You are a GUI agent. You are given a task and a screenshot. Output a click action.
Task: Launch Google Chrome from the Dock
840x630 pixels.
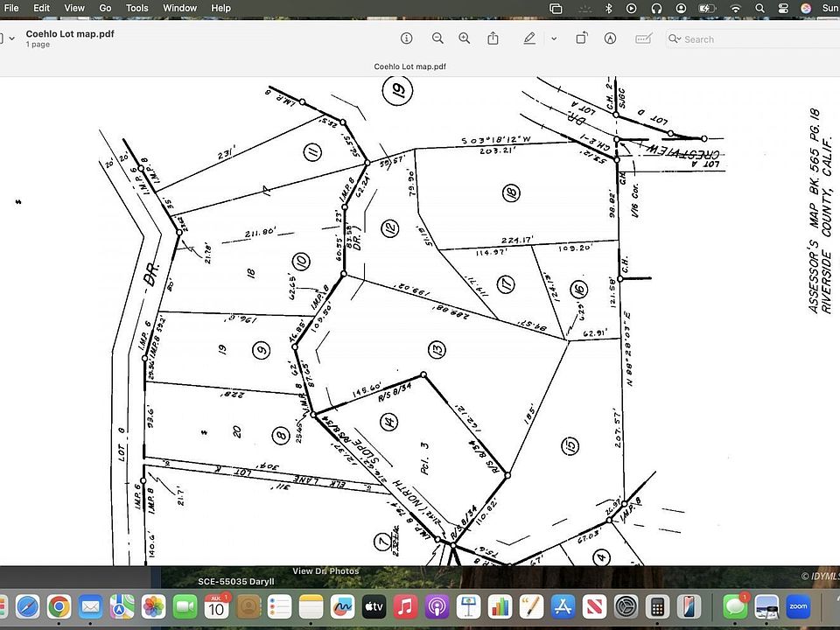pyautogui.click(x=59, y=606)
